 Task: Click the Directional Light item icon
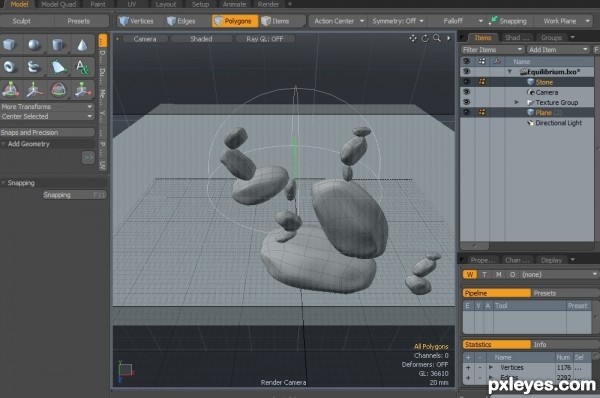pos(530,123)
